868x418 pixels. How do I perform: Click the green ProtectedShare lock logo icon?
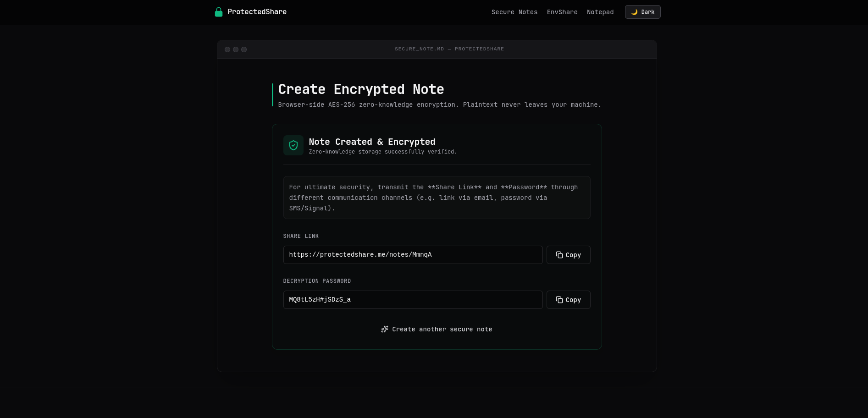(x=219, y=12)
